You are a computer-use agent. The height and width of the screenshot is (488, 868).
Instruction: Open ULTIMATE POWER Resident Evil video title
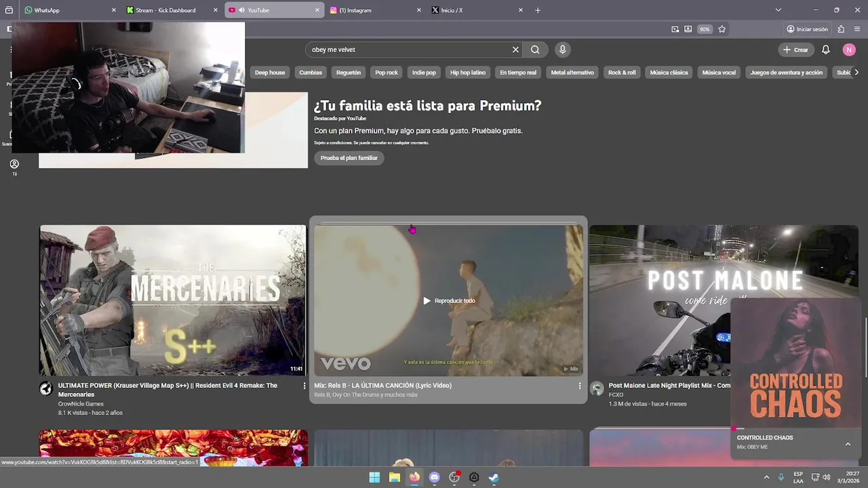coord(167,389)
